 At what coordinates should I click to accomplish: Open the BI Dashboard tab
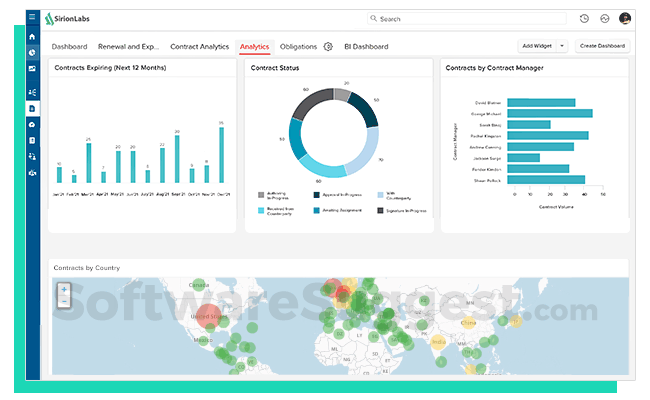[366, 46]
